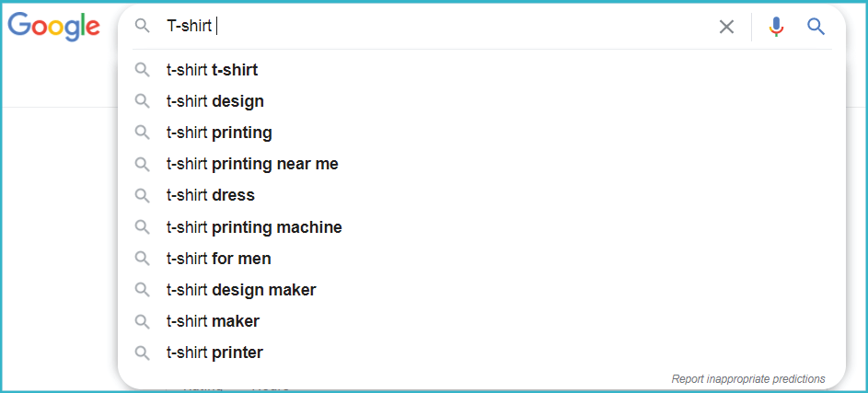868x393 pixels.
Task: Click the magnifier icon inside search field
Action: pyautogui.click(x=143, y=26)
